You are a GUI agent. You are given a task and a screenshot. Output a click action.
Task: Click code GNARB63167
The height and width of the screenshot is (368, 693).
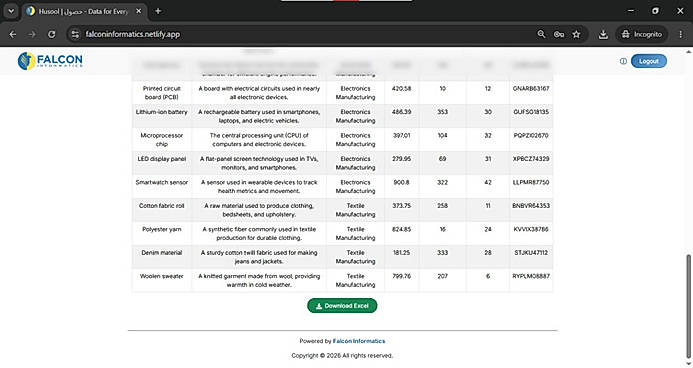coord(531,88)
